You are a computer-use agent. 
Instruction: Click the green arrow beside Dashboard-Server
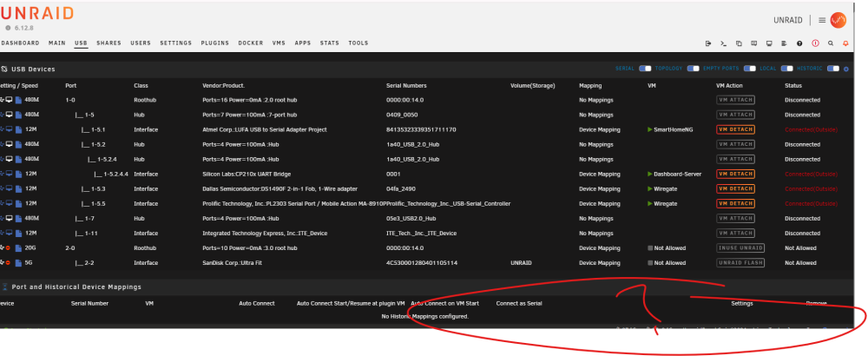pyautogui.click(x=650, y=174)
